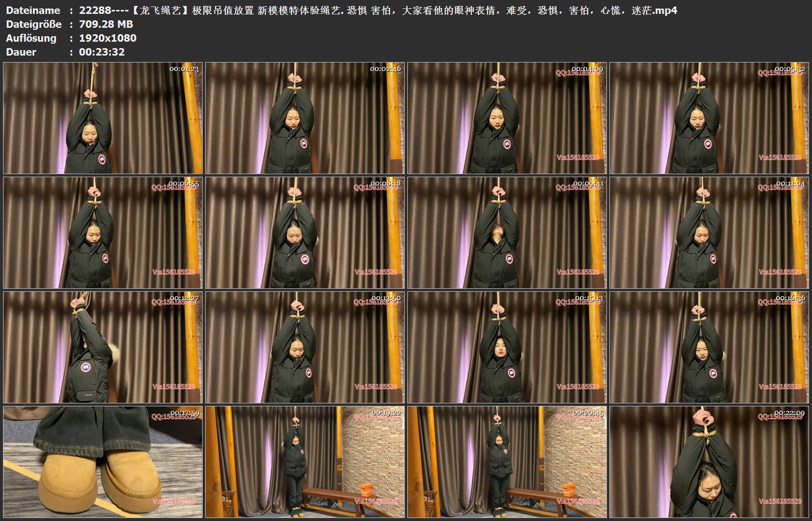Click the Dateigröße value 709.28 MB
This screenshot has height=521, width=812.
(x=106, y=24)
